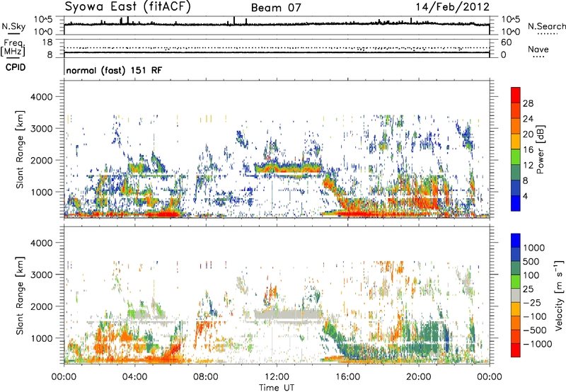
Task: Click the "12" power color bar label
Action: tap(528, 165)
